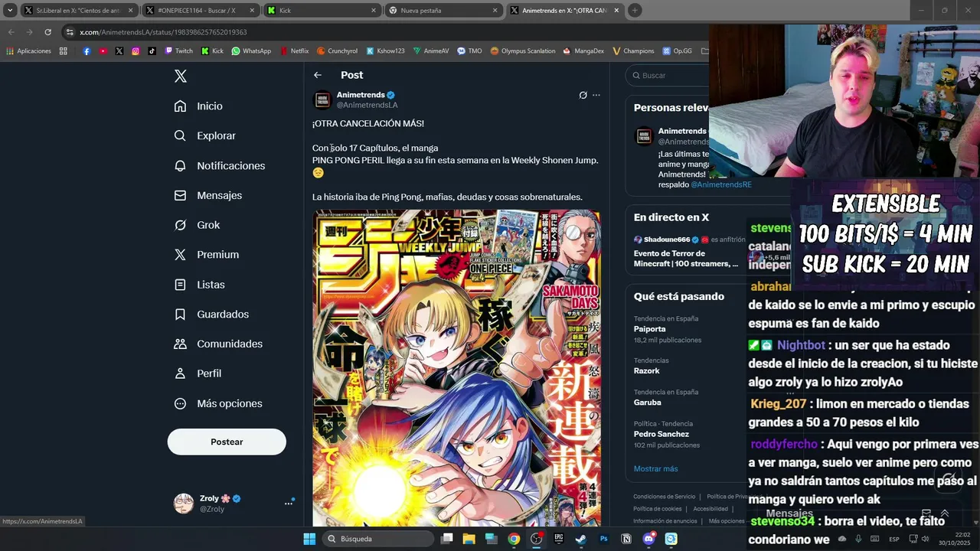Open the tab search dropdown
This screenshot has height=551, width=980.
[10, 11]
